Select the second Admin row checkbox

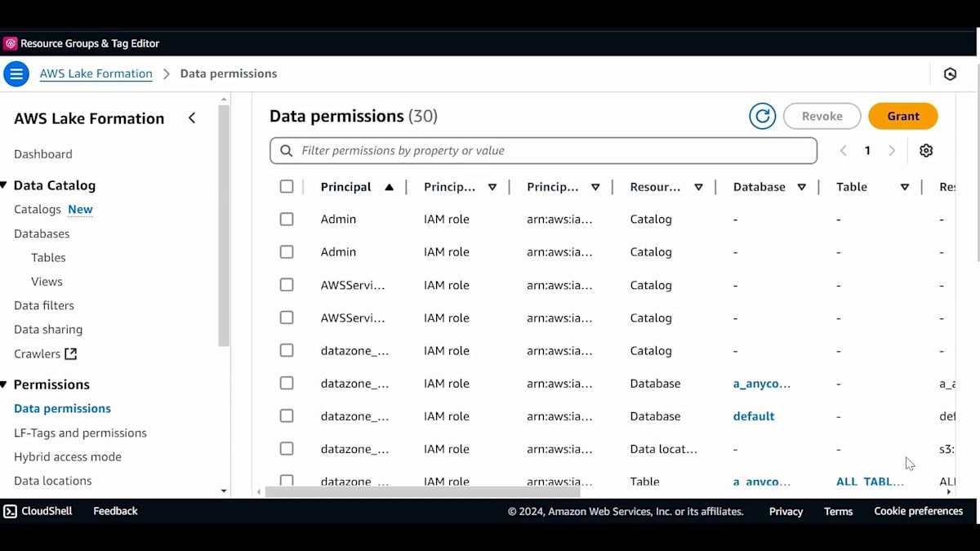[287, 252]
